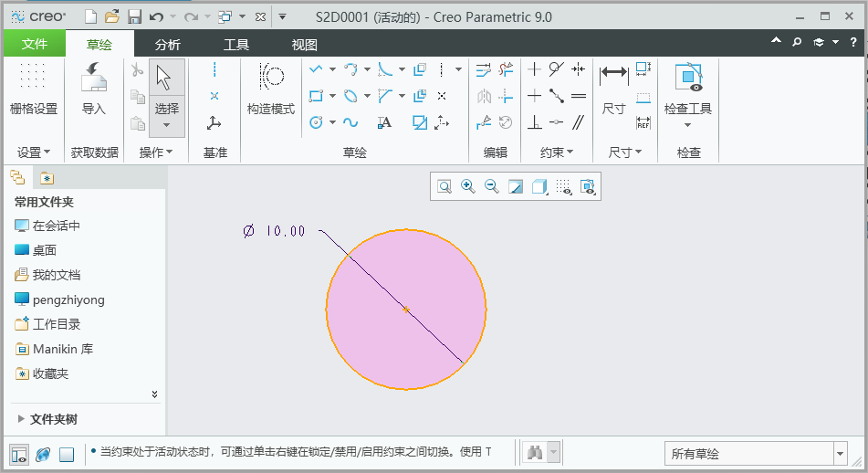Select the Line chain sketch tool
Image resolution: width=868 pixels, height=473 pixels.
(316, 69)
